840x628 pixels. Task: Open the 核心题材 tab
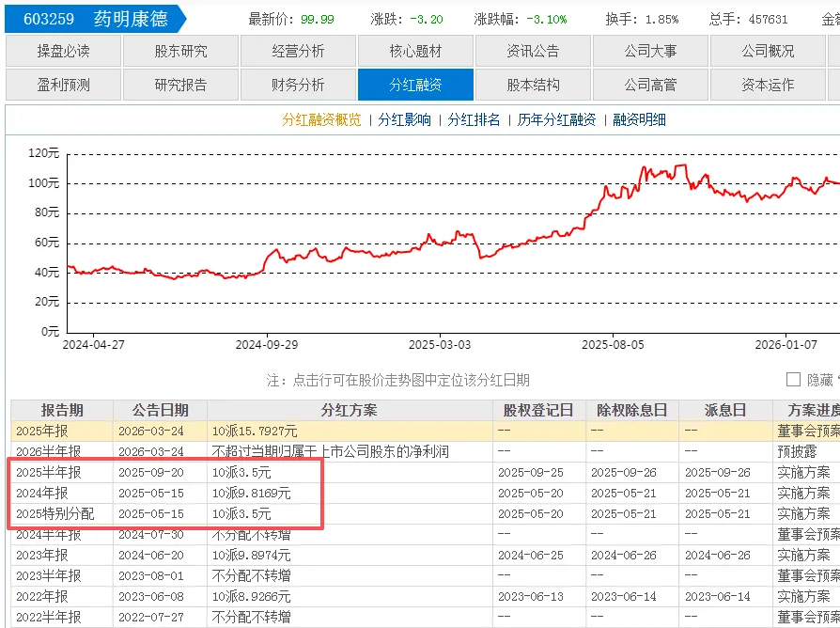415,51
